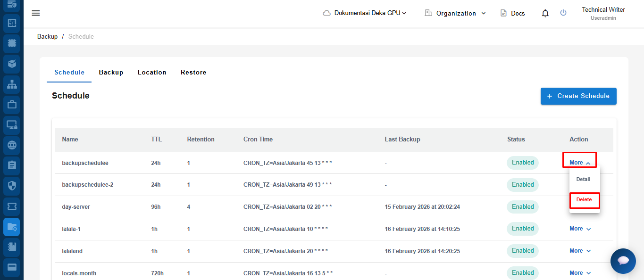Click the Create Schedule button

(578, 96)
